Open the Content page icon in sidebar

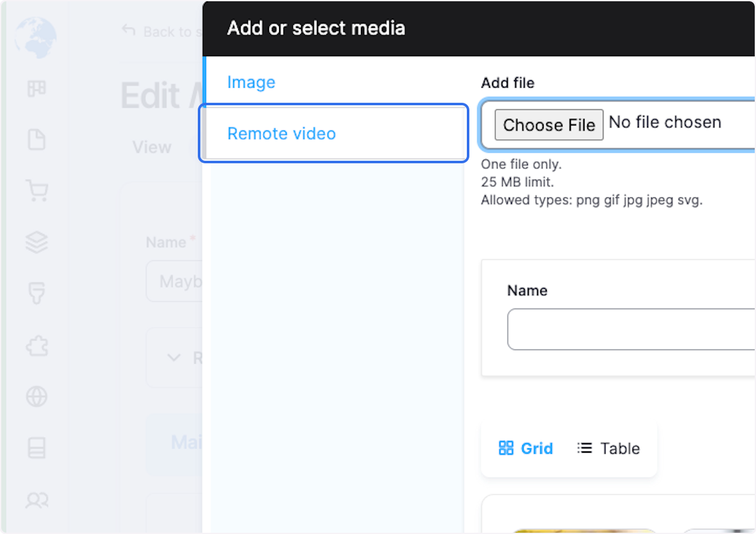[x=37, y=139]
